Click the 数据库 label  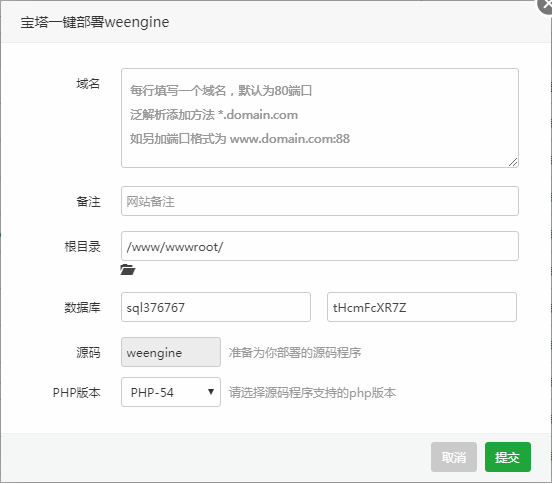pos(82,308)
